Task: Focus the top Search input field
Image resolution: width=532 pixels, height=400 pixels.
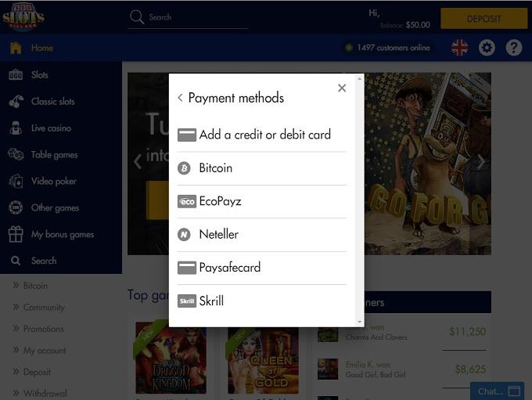Action: point(189,17)
